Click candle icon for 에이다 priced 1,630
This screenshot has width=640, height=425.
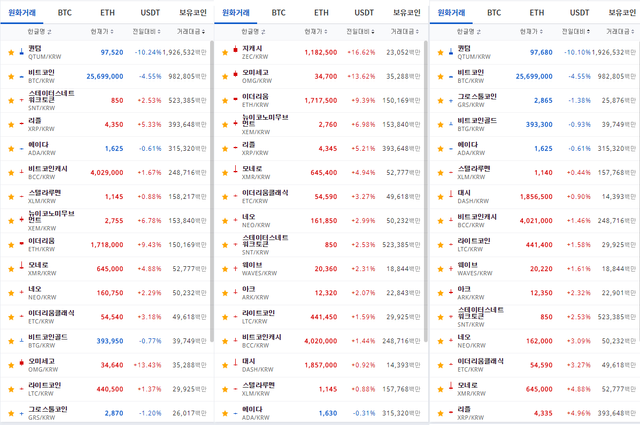[x=236, y=413]
